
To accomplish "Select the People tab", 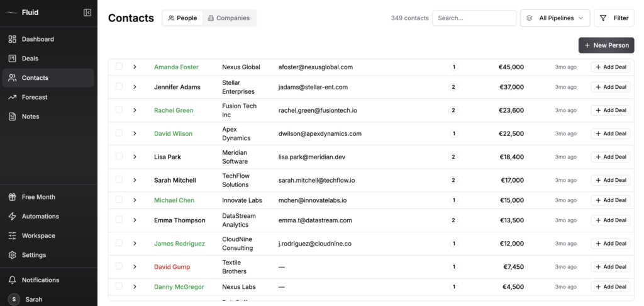I will pos(182,18).
